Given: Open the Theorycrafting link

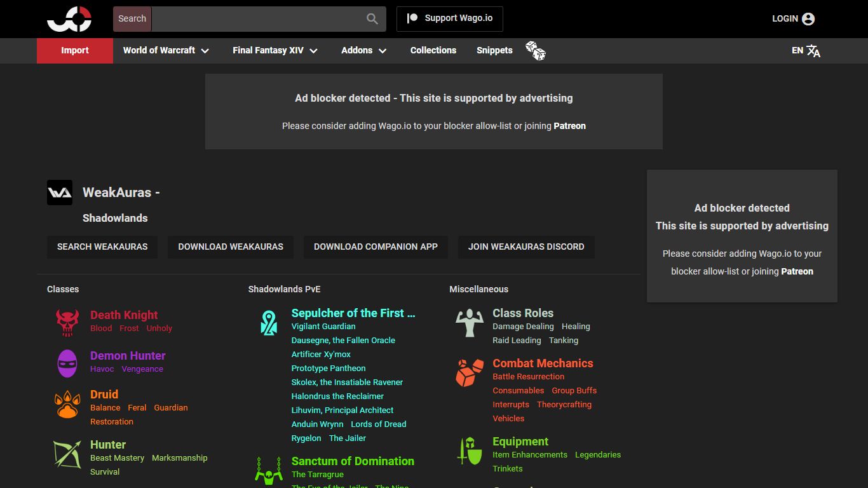Looking at the screenshot, I should [564, 405].
